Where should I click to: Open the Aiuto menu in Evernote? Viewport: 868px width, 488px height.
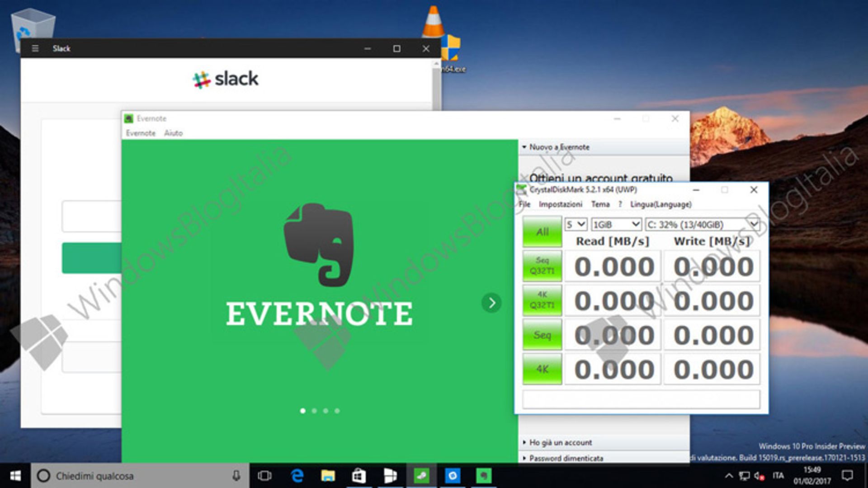pyautogui.click(x=173, y=133)
